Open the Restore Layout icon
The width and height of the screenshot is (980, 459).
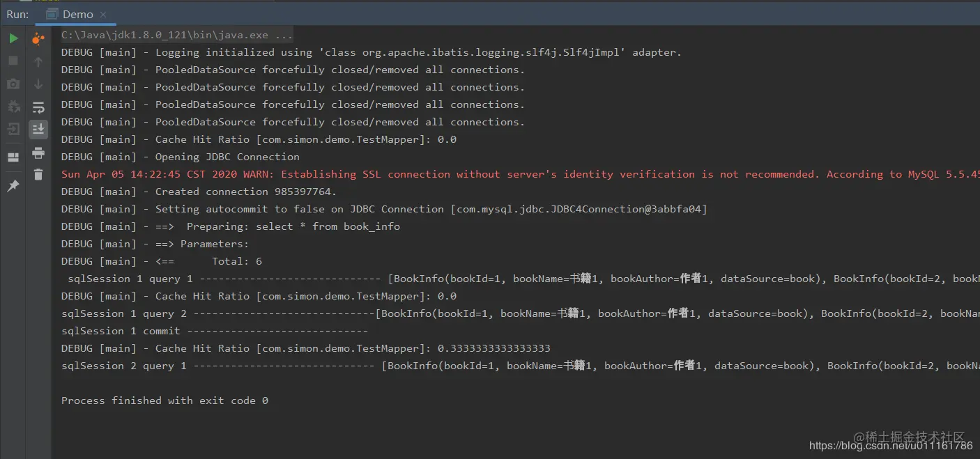[x=13, y=157]
